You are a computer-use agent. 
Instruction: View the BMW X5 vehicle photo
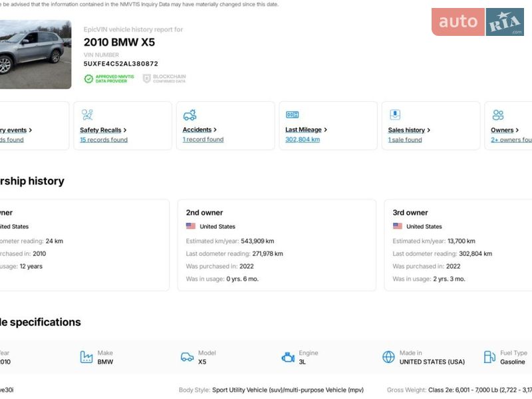tap(35, 55)
